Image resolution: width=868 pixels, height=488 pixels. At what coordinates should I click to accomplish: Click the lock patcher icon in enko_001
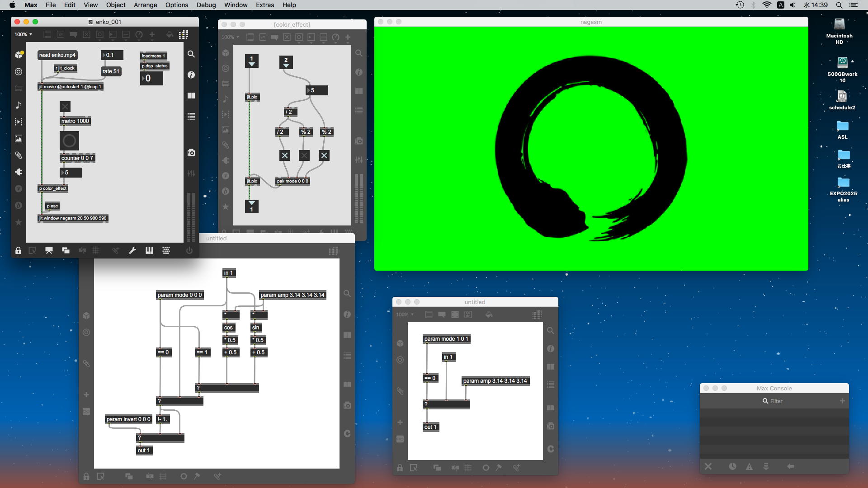pyautogui.click(x=18, y=250)
